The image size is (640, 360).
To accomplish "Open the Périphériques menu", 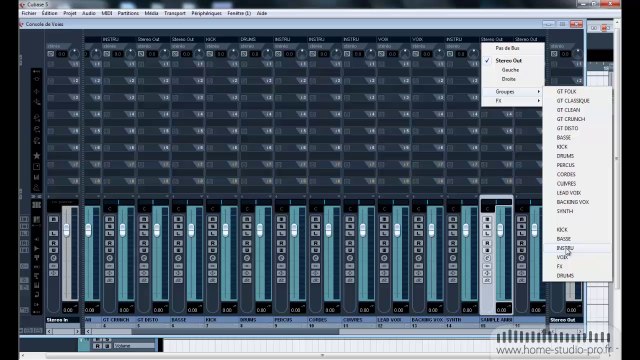I will tap(207, 13).
